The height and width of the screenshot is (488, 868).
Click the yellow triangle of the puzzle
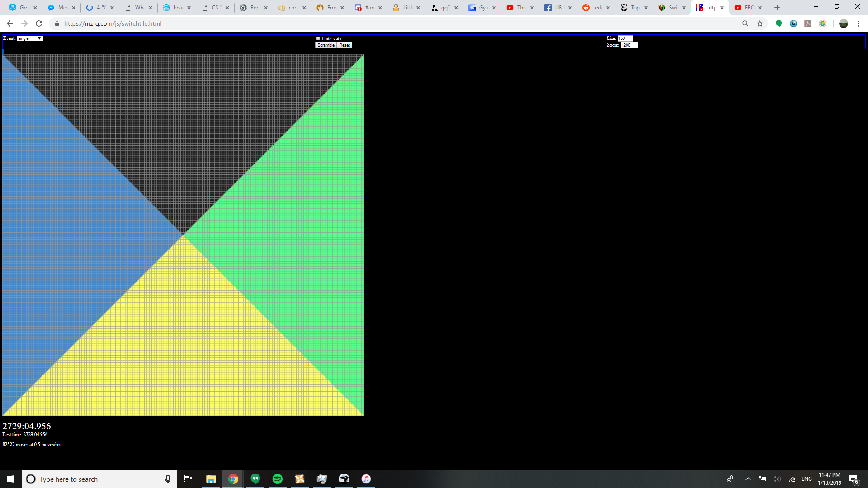click(x=183, y=343)
